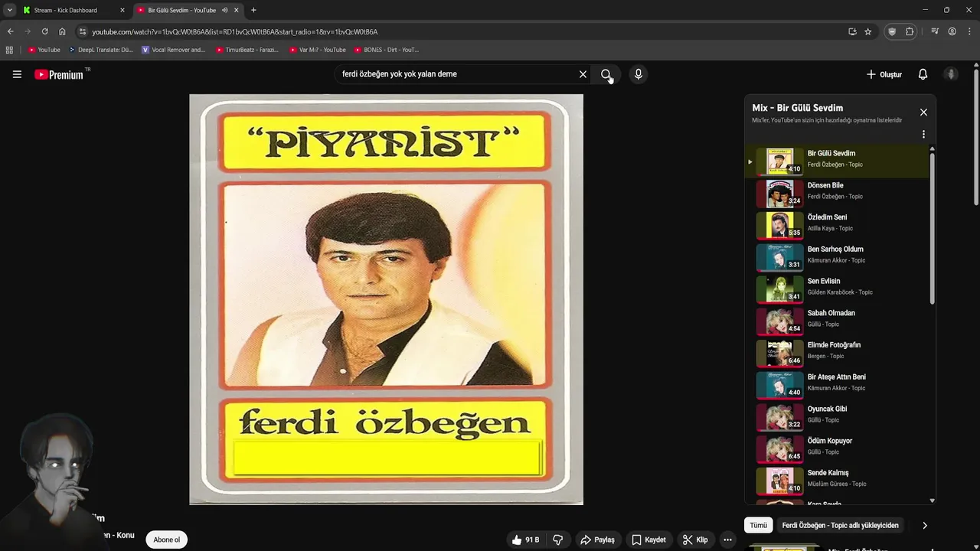The image size is (980, 551).
Task: Open the browser three-dot menu
Action: pos(969,31)
